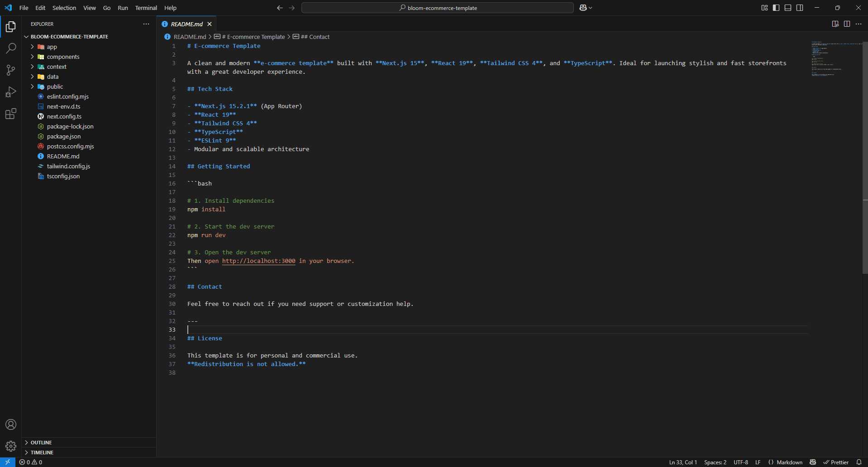868x467 pixels.
Task: Open package-lock.json file
Action: coord(89,126)
